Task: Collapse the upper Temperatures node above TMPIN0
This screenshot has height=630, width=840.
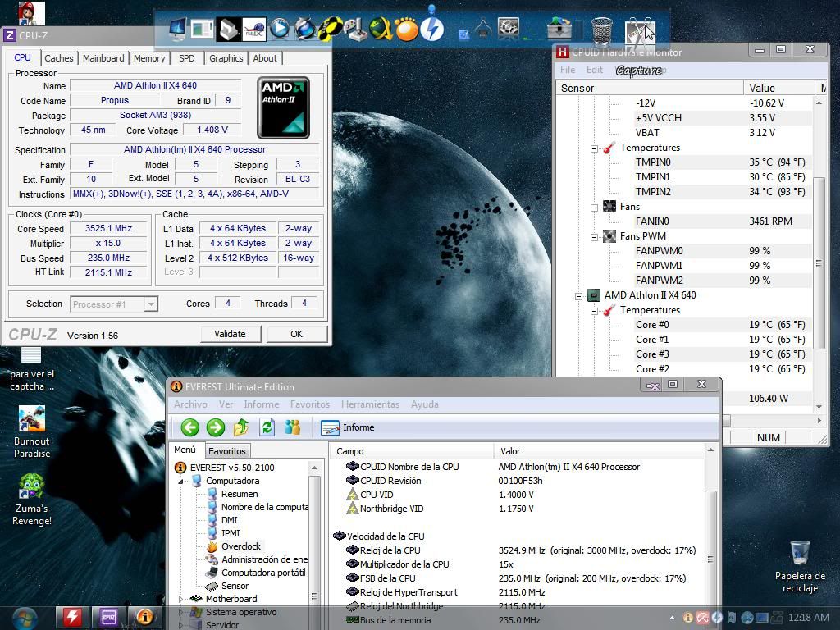Action: 594,148
